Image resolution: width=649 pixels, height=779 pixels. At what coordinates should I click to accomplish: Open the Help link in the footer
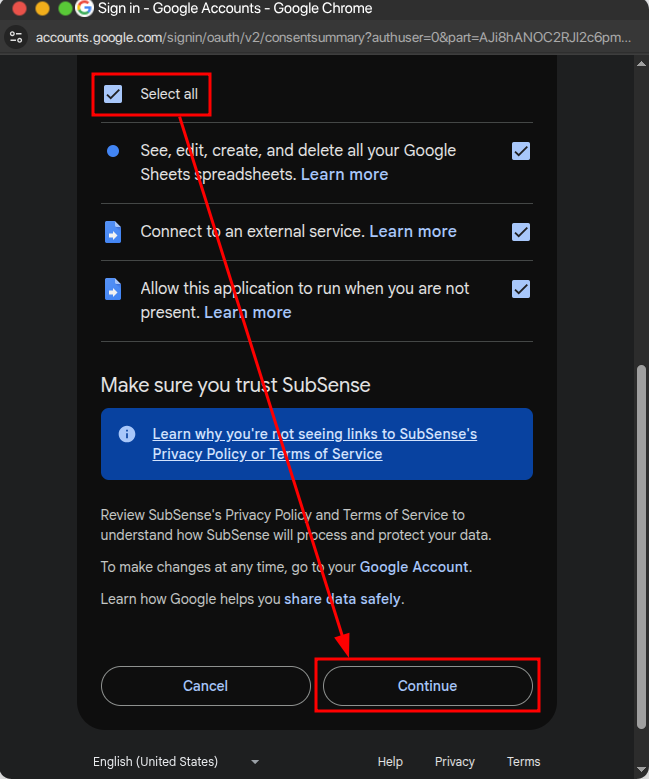390,762
